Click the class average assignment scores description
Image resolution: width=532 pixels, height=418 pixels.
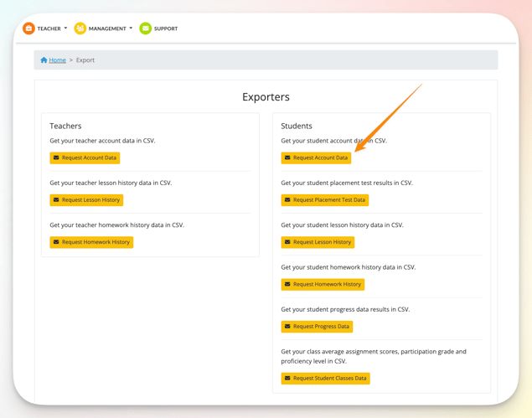pos(374,356)
